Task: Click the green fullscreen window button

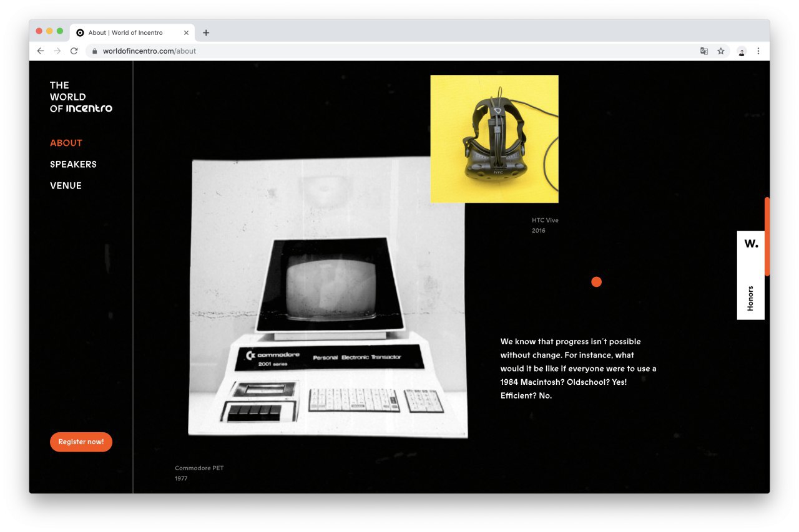Action: coord(60,31)
